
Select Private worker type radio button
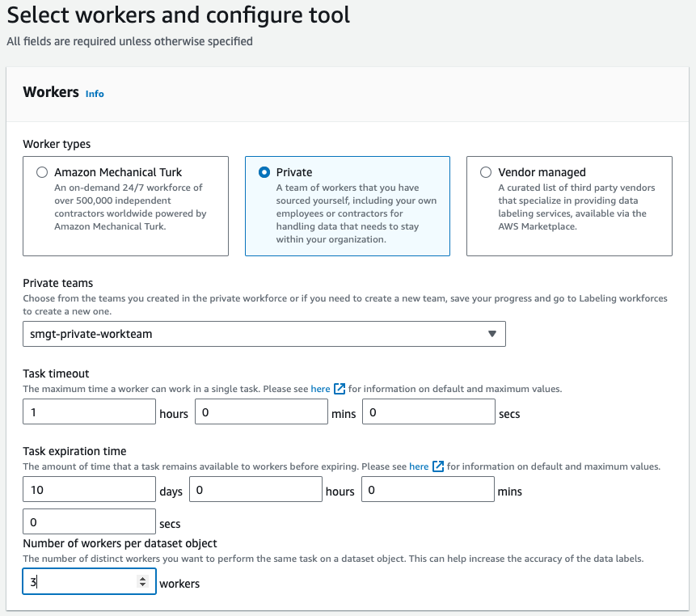[x=264, y=172]
